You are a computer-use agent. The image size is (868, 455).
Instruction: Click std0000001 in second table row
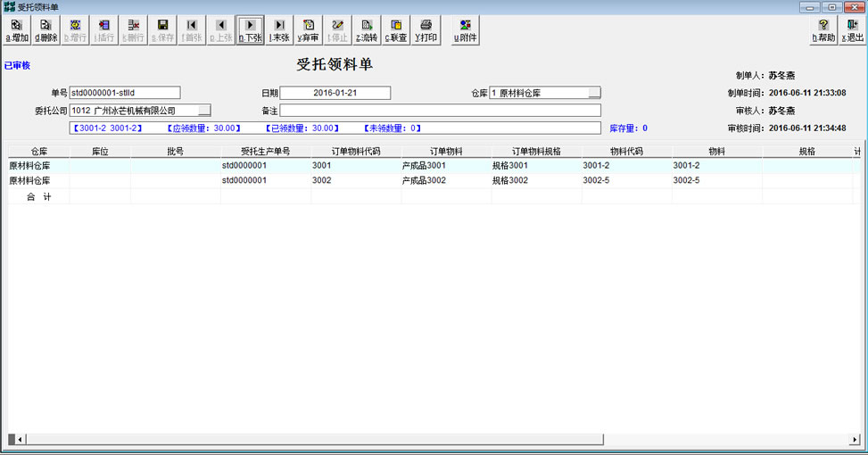tap(266, 180)
